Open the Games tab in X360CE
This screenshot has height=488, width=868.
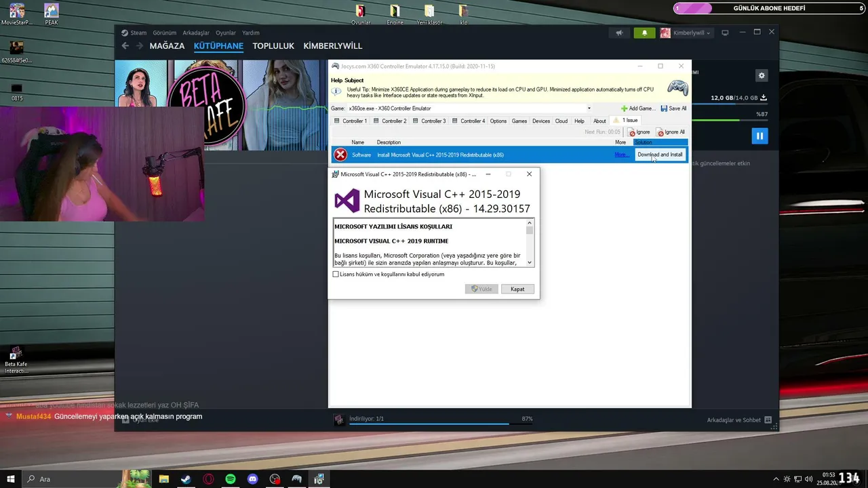click(519, 121)
